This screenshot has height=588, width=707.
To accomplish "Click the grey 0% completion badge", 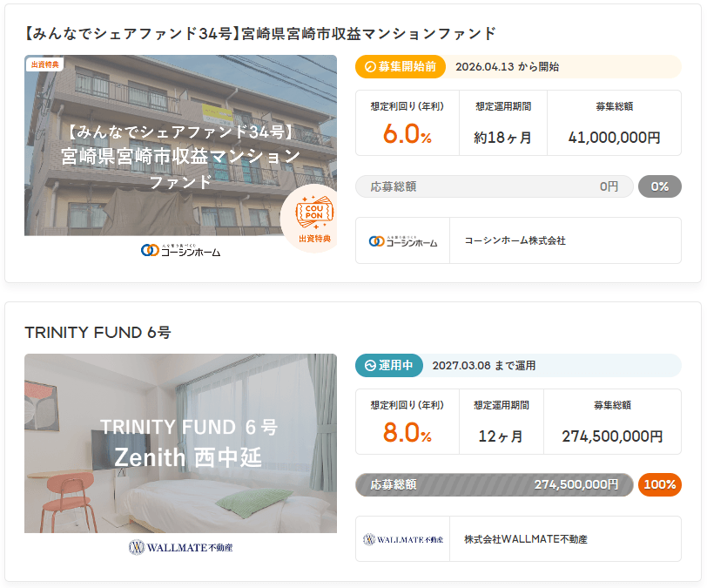I will coord(659,186).
